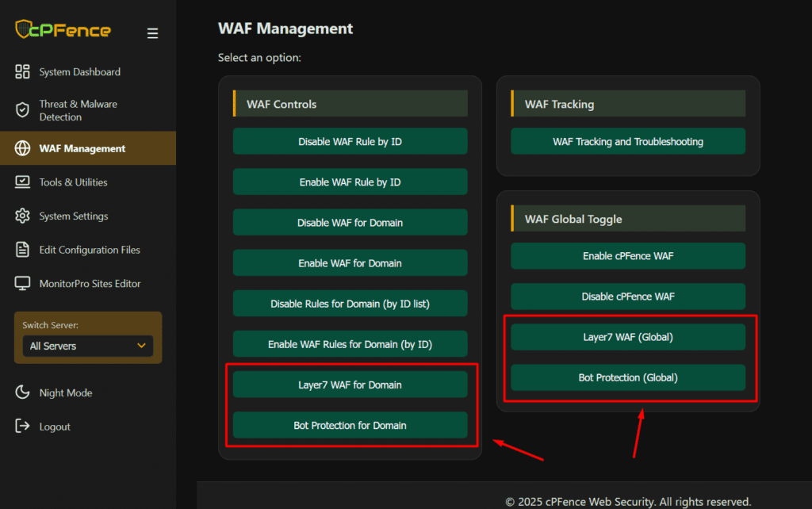
Task: Click the Logout exit icon
Action: point(22,426)
